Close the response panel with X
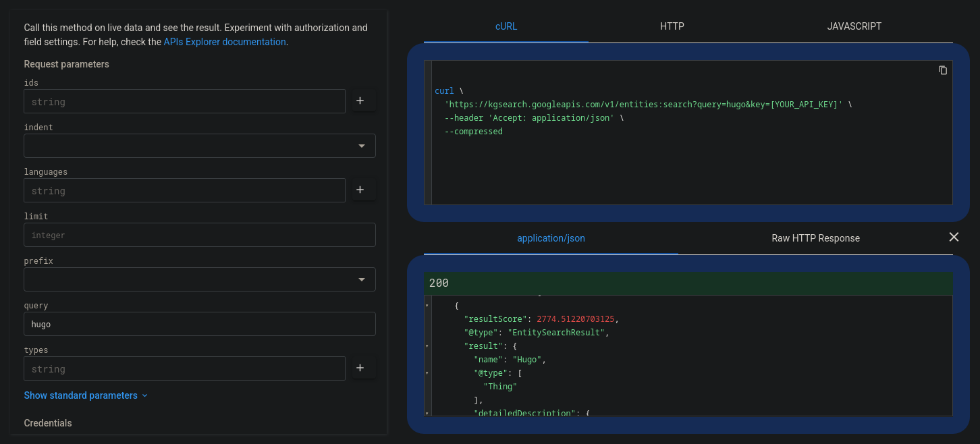This screenshot has width=980, height=444. pyautogui.click(x=954, y=237)
